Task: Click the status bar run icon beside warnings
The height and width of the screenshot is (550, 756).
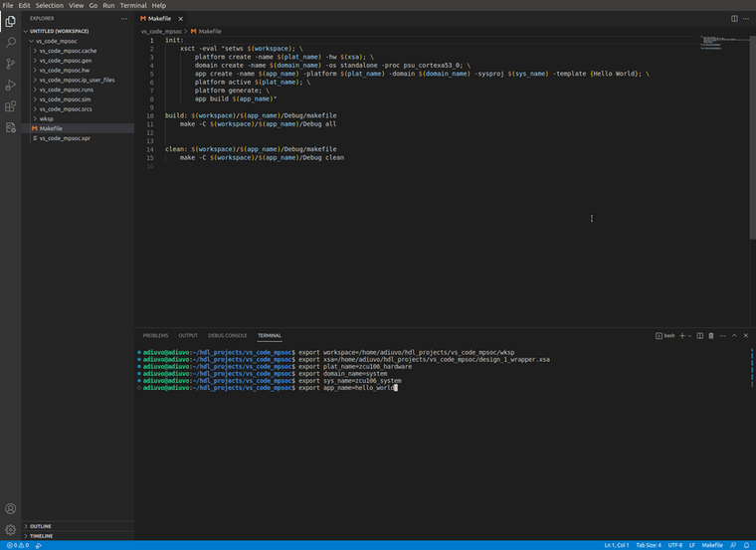Action: (39, 545)
